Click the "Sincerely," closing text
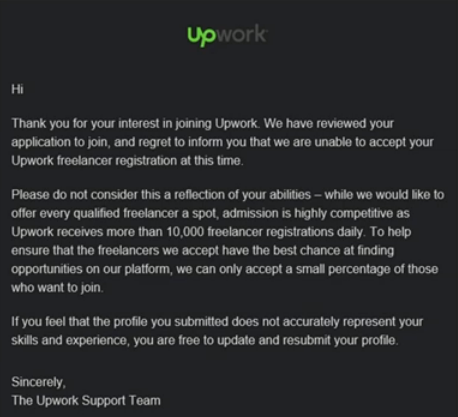This screenshot has width=458, height=417. pos(39,382)
